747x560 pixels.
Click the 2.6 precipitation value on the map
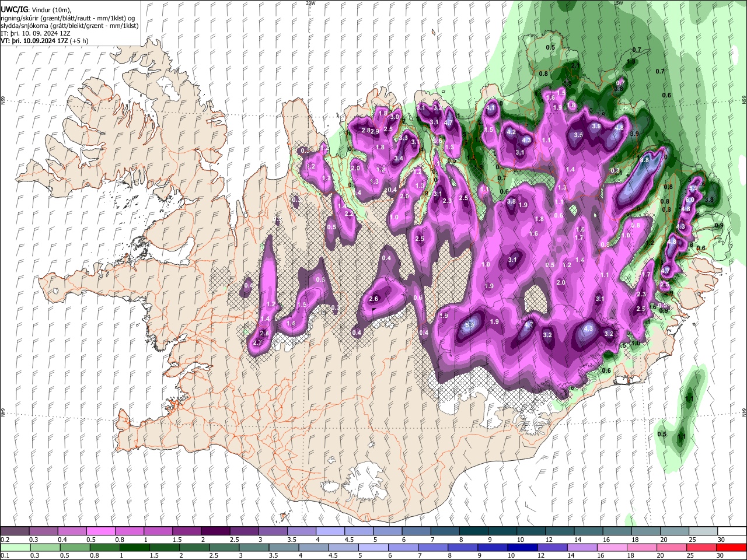(x=374, y=299)
